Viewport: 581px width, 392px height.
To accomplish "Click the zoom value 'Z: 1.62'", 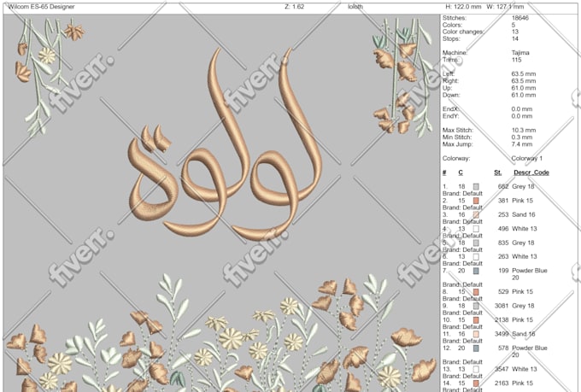I will (294, 7).
